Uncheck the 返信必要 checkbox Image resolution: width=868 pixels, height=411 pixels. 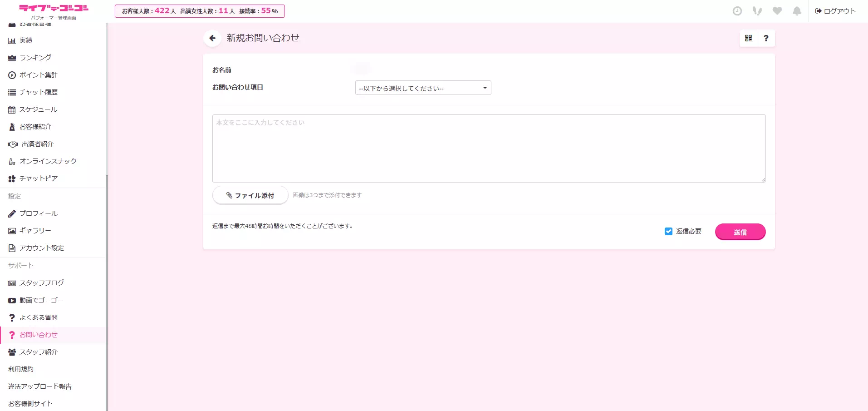coord(668,232)
